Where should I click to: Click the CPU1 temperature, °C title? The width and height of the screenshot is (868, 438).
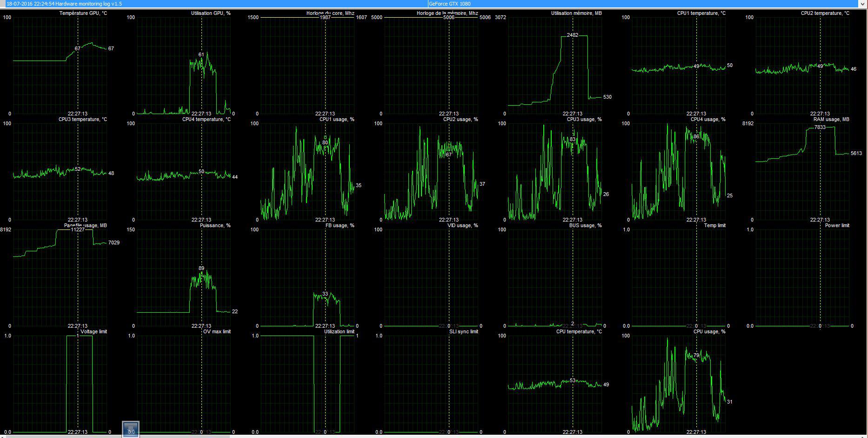click(x=701, y=13)
